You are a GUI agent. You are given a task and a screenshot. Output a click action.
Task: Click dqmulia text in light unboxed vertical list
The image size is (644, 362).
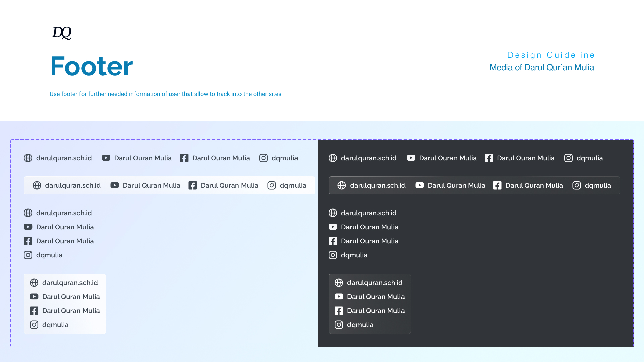(x=49, y=255)
